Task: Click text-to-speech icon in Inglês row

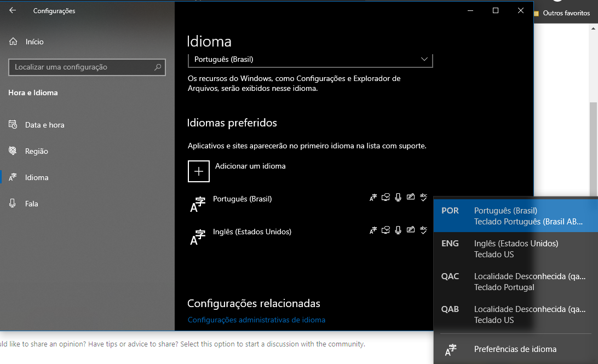Action: (x=386, y=230)
